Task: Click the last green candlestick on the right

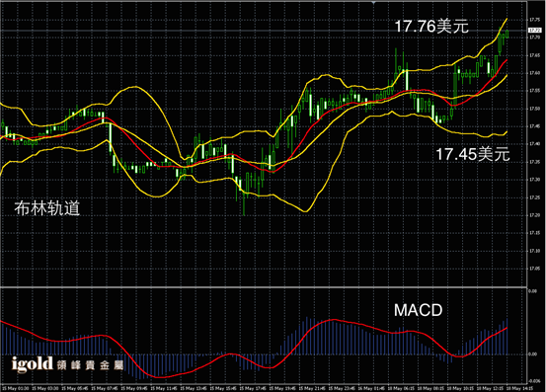Action: click(507, 34)
